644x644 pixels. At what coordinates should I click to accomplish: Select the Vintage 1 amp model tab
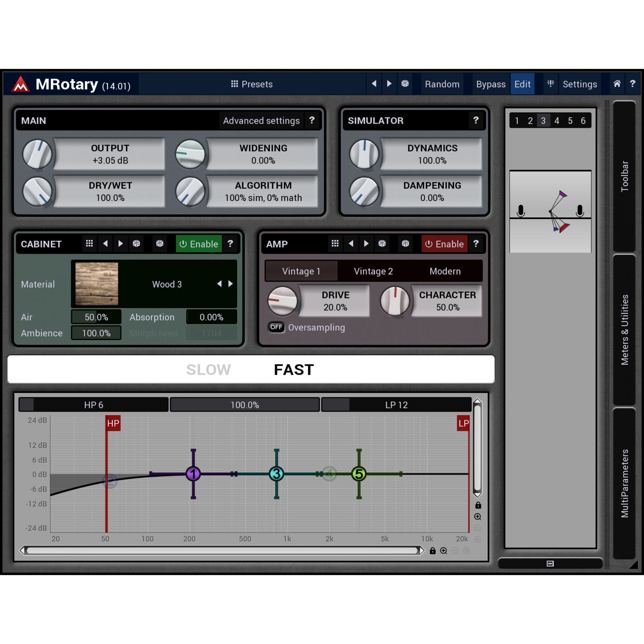click(301, 271)
